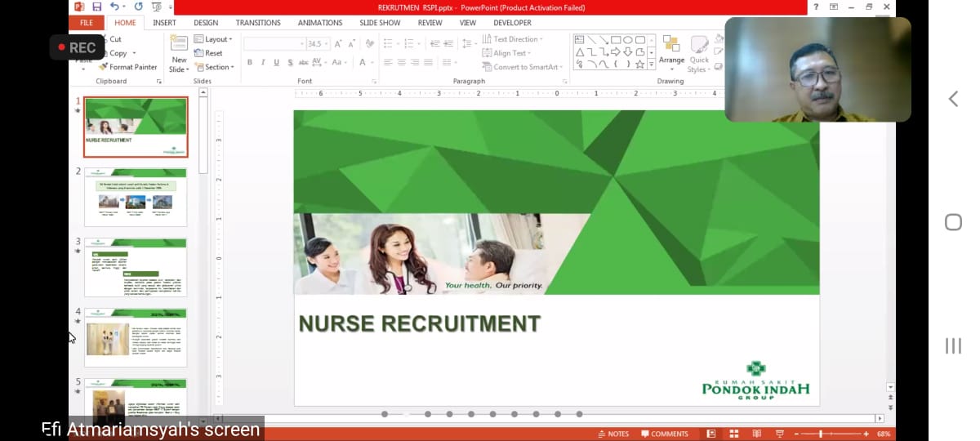980x441 pixels.
Task: Start Slide Show from status bar icon
Action: pyautogui.click(x=780, y=434)
